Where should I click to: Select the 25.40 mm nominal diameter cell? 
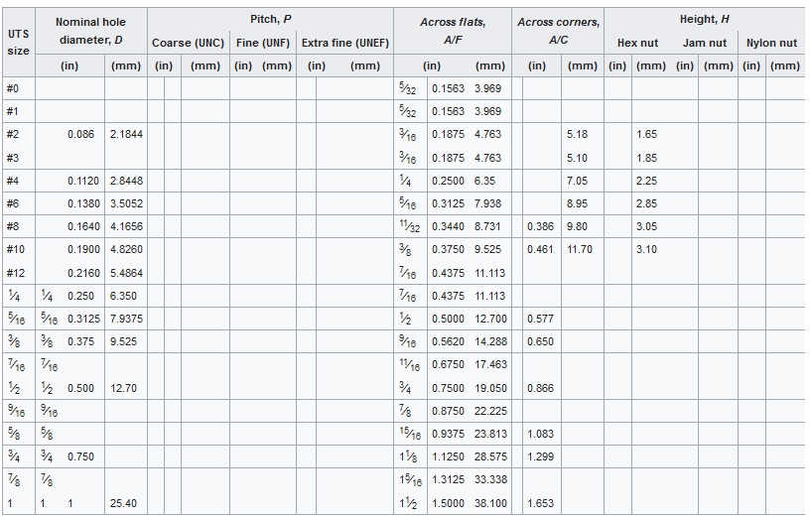click(124, 503)
